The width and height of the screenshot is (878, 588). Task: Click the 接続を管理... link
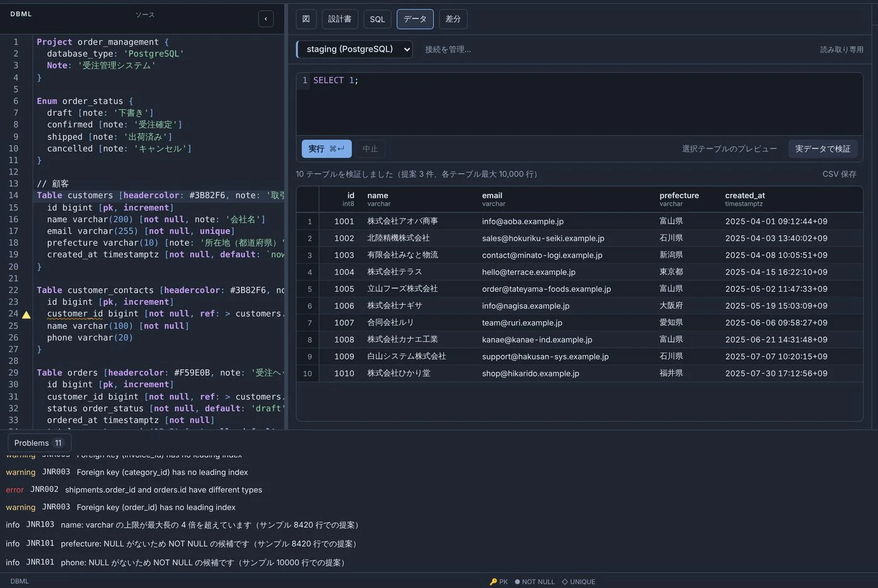[x=448, y=50]
